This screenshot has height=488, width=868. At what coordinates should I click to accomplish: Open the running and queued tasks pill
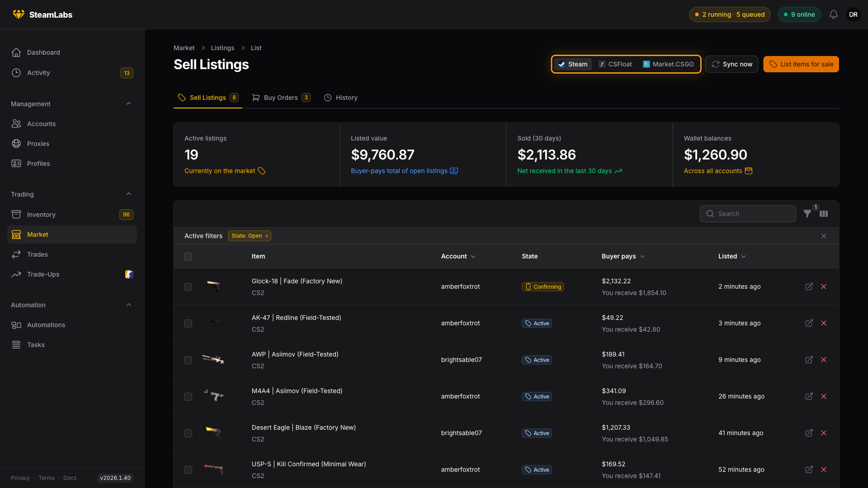tap(730, 14)
